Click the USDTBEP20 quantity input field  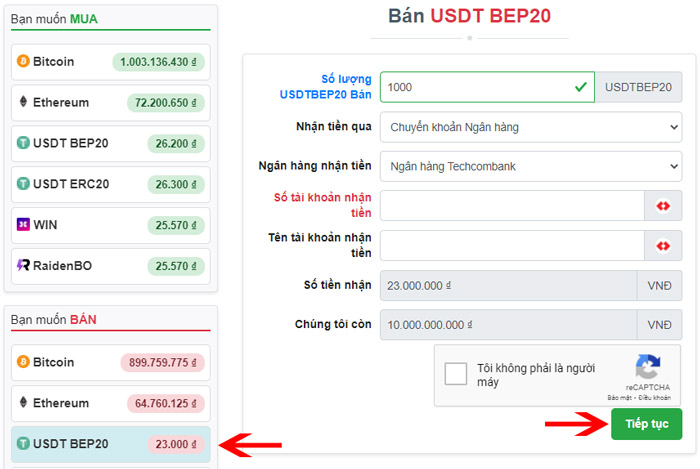point(487,87)
